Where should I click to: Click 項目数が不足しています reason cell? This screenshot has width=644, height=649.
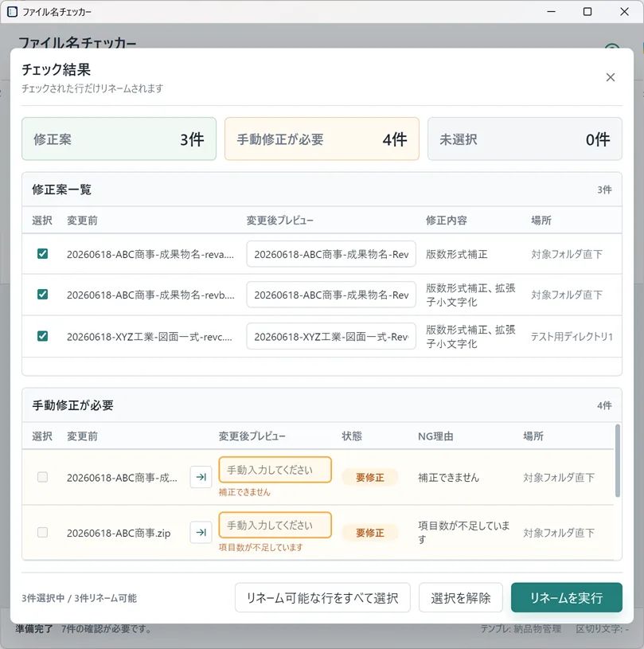click(x=463, y=532)
